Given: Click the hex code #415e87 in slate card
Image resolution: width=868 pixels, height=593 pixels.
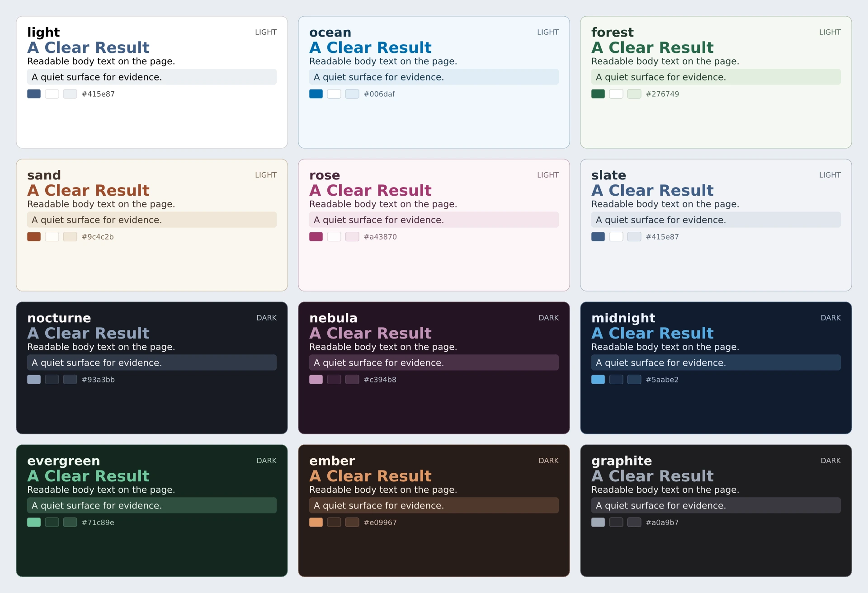Looking at the screenshot, I should (662, 237).
